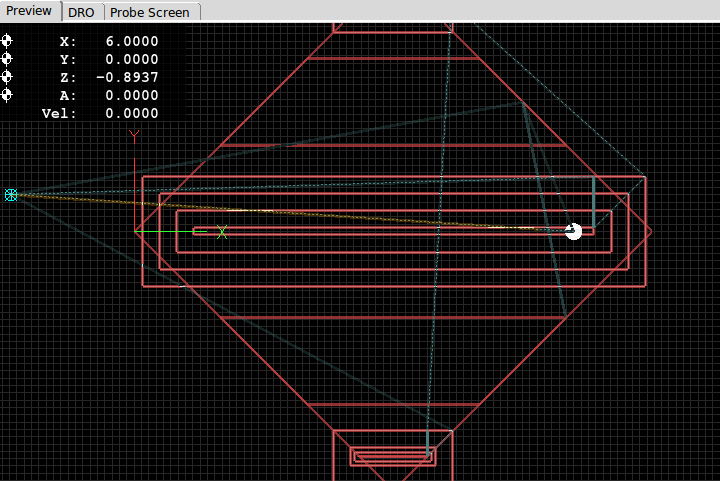The image size is (720, 481).
Task: Click the green X axis label marker
Action: tap(222, 232)
